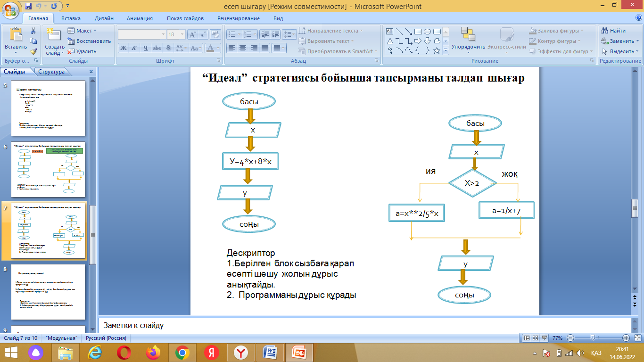Click the Создать слайд button

pos(55,41)
